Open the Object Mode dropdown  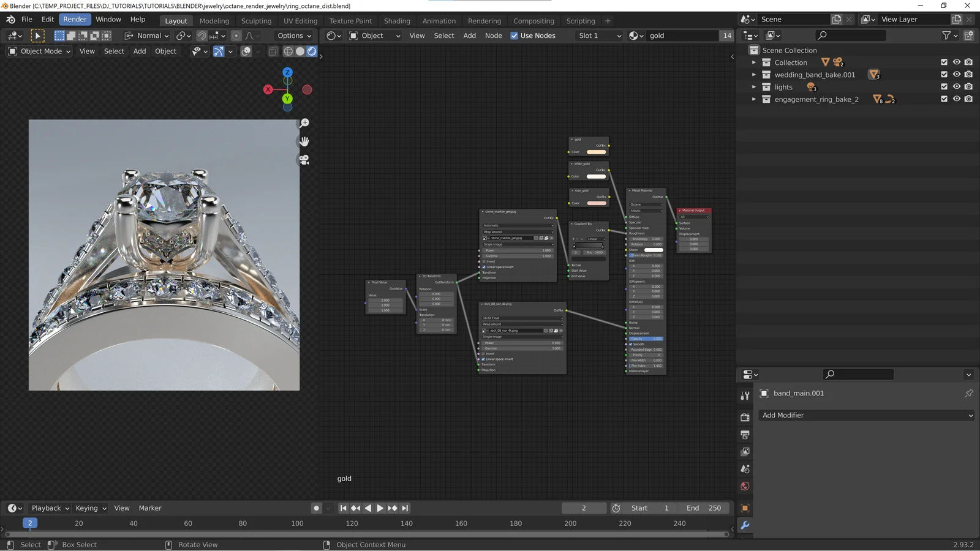pyautogui.click(x=39, y=51)
